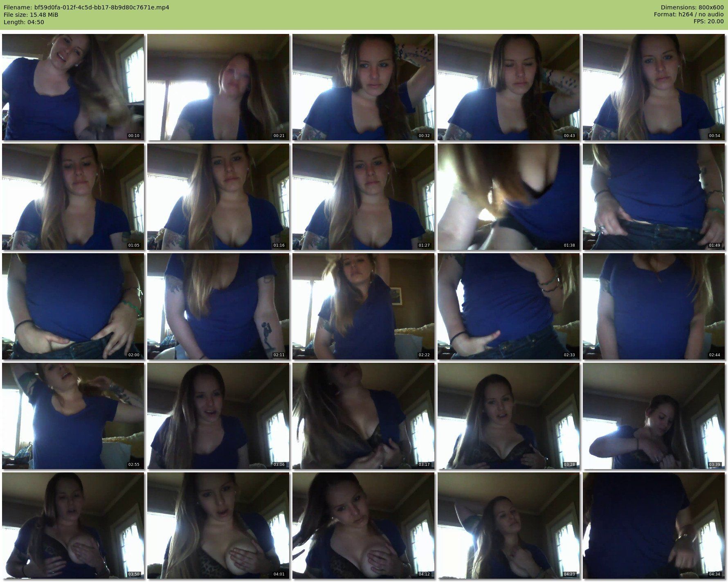The image size is (728, 582).
Task: Click the thumbnail marked 02:00
Action: click(73, 306)
